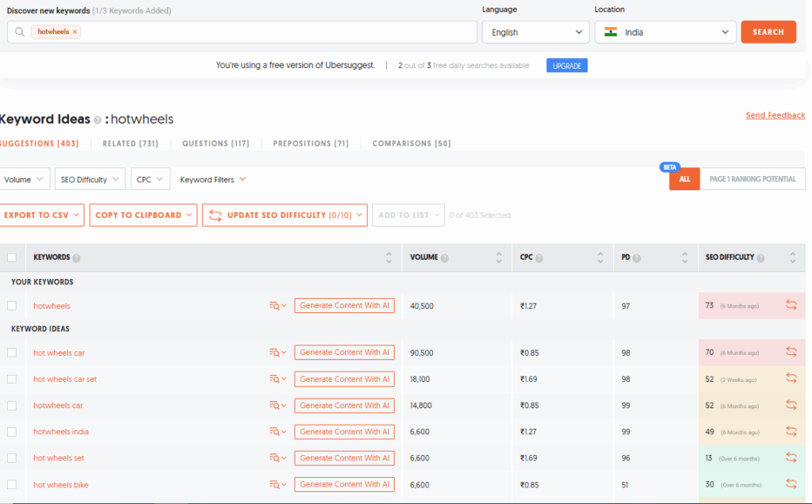Viewport: 812px width, 504px height.
Task: Open search-filter icon for hotwheels india
Action: [x=278, y=432]
